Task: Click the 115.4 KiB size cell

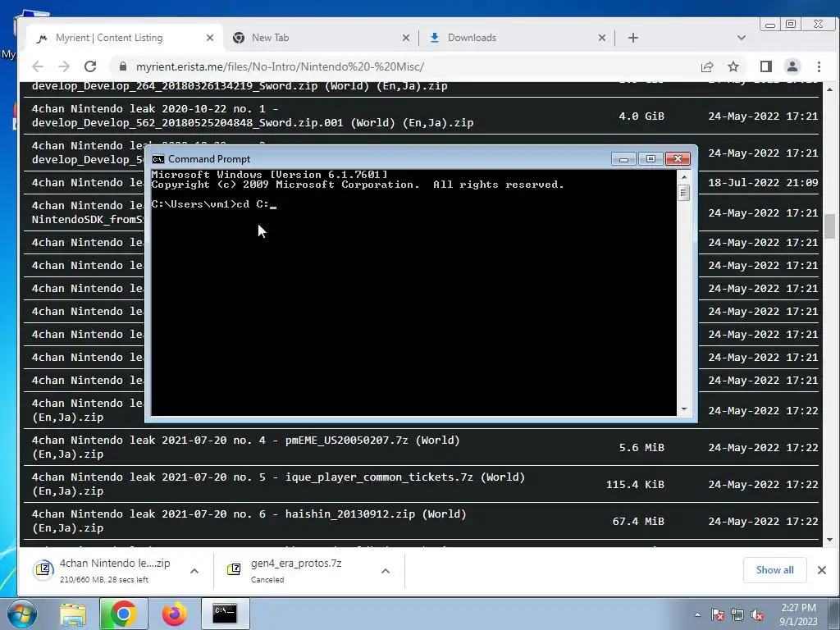Action: tap(635, 484)
